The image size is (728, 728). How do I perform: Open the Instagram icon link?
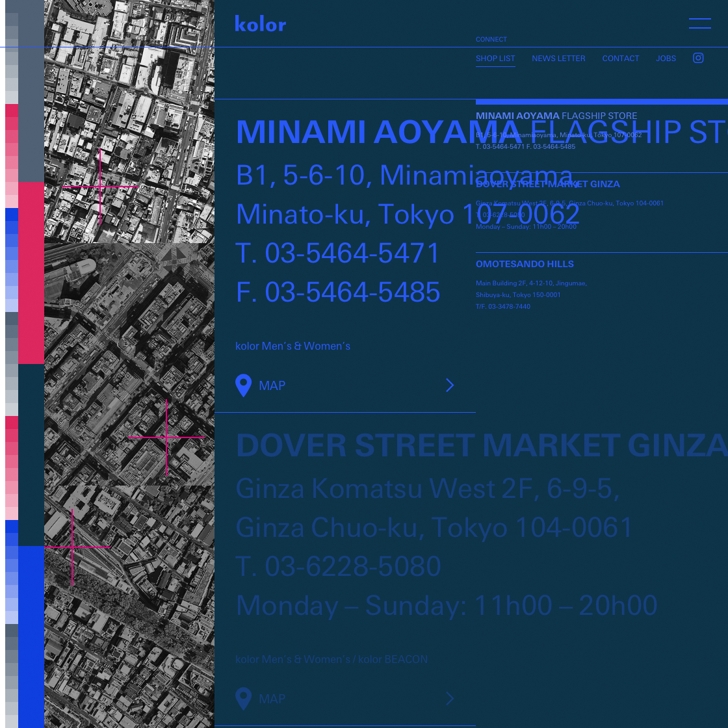coord(698,58)
